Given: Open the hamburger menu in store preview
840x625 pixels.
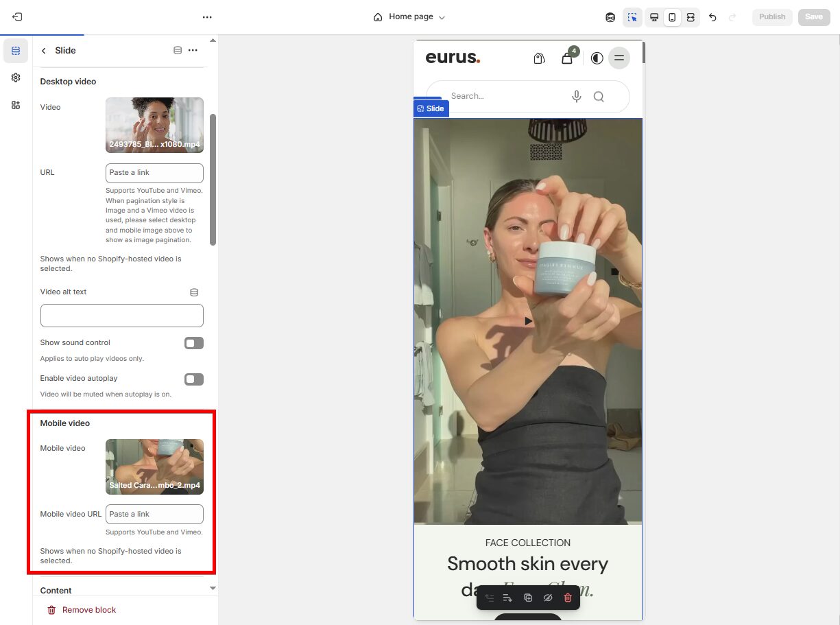Looking at the screenshot, I should pyautogui.click(x=619, y=58).
